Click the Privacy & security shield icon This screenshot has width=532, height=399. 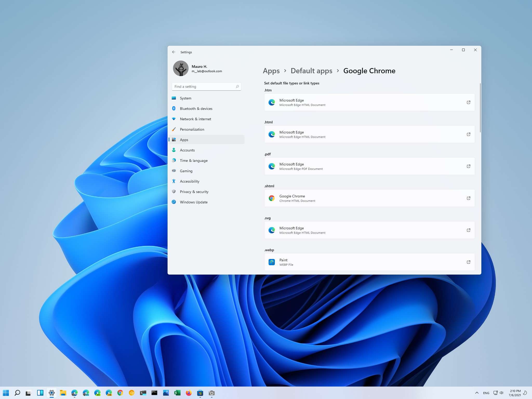(x=174, y=191)
